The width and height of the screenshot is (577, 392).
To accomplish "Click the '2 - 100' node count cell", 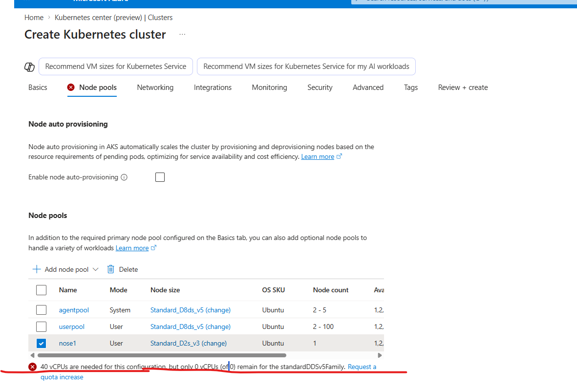I will tap(323, 327).
